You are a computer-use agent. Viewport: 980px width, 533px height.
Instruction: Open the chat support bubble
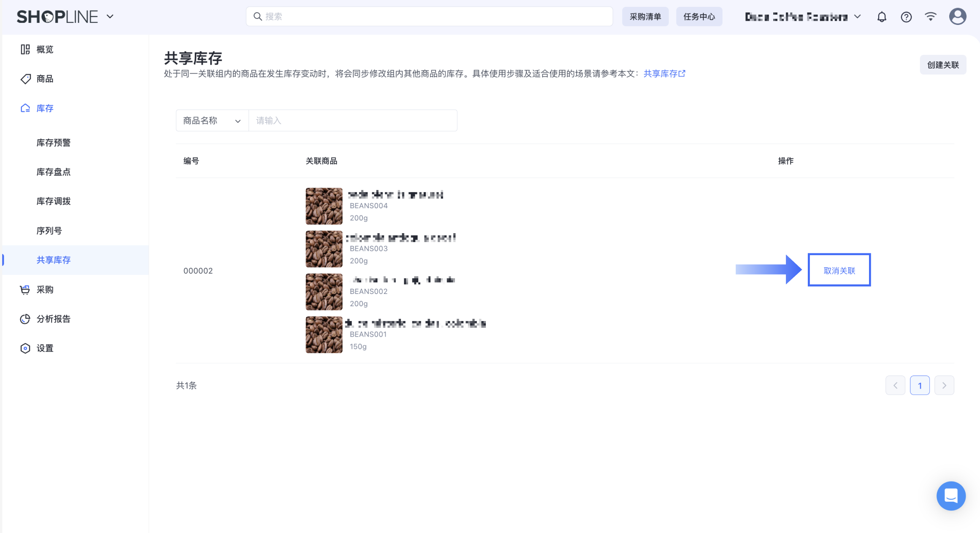pos(950,495)
